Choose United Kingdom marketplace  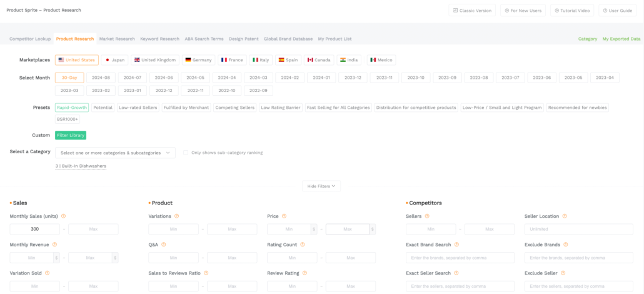(x=155, y=60)
